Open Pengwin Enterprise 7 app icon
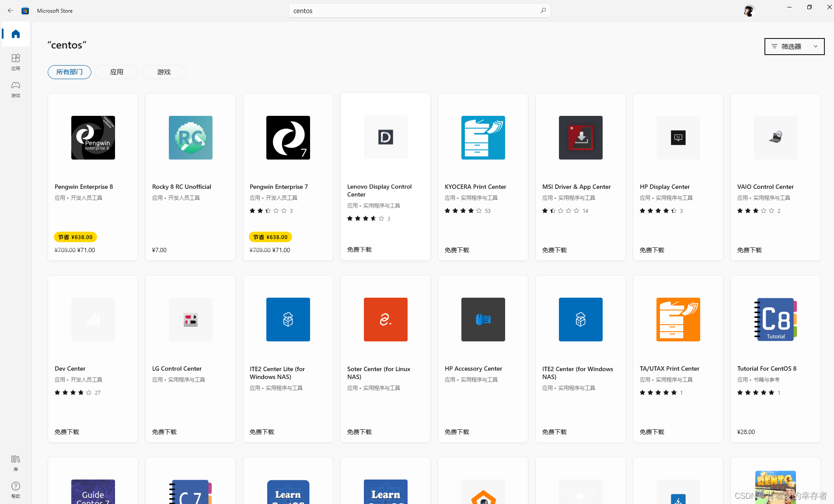The height and width of the screenshot is (504, 834). (288, 138)
